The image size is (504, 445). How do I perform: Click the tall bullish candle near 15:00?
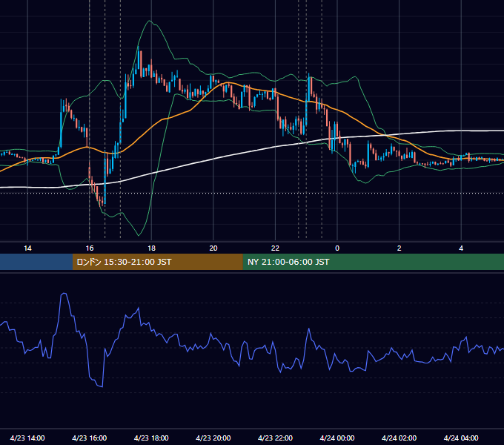62,123
